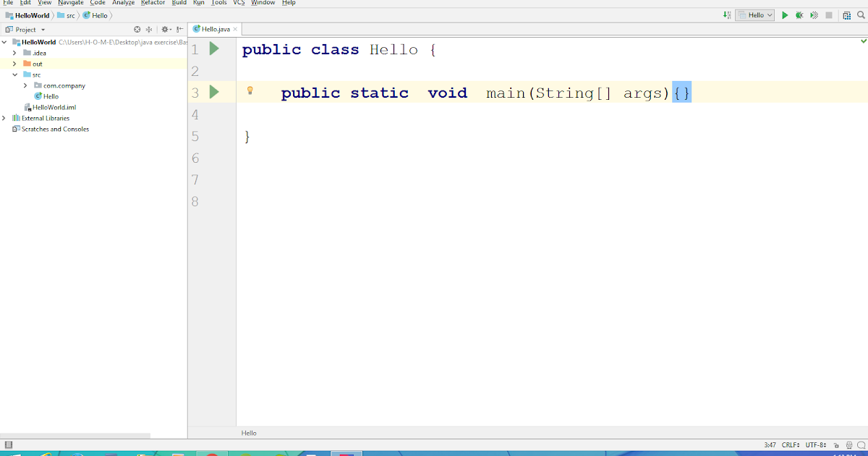Start debugging Hello with the bug icon
Viewport: 868px width, 456px height.
[800, 14]
